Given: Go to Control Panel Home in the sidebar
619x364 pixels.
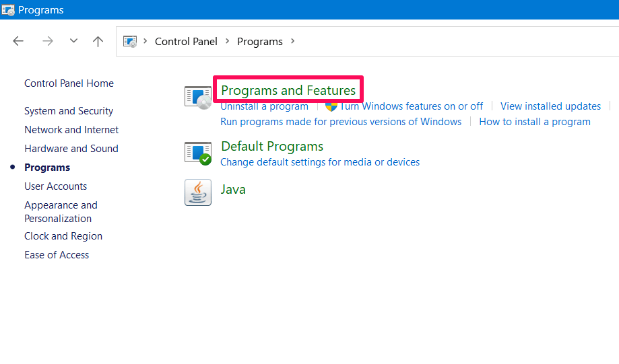Looking at the screenshot, I should click(69, 83).
